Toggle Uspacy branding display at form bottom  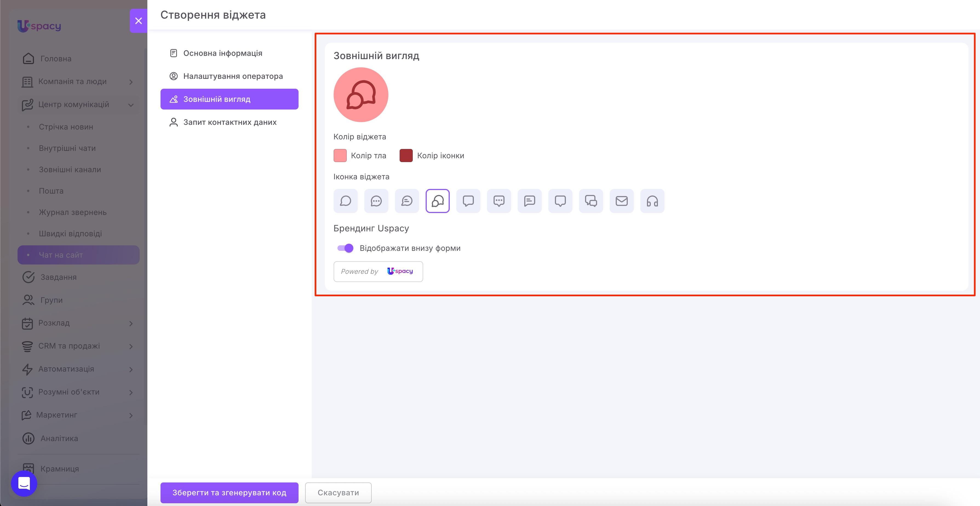tap(345, 248)
